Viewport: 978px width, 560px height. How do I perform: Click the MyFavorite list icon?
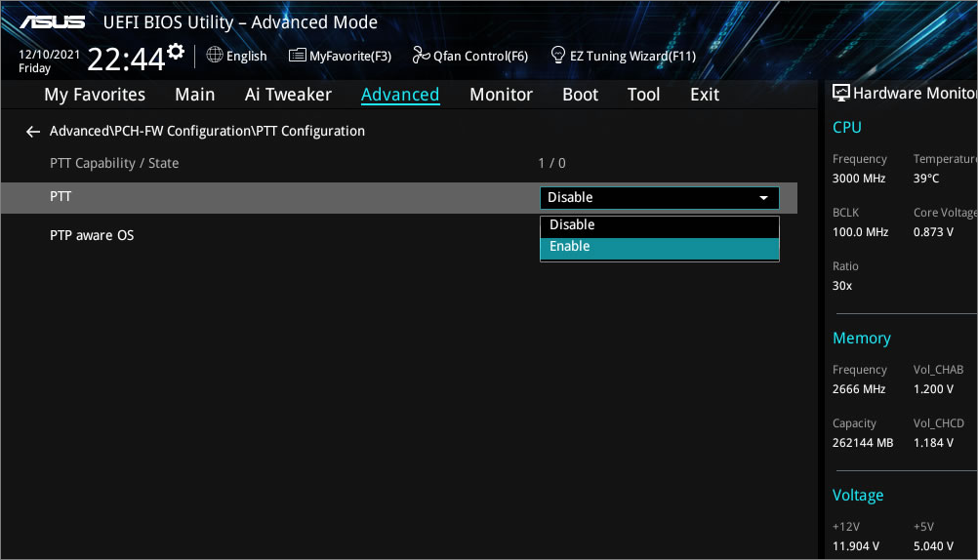297,56
